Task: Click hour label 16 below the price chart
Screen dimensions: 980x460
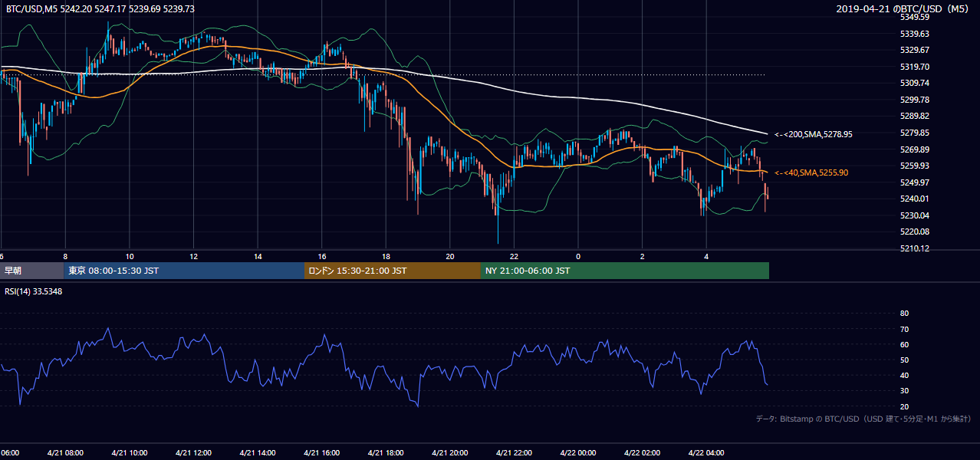Action: (x=321, y=256)
